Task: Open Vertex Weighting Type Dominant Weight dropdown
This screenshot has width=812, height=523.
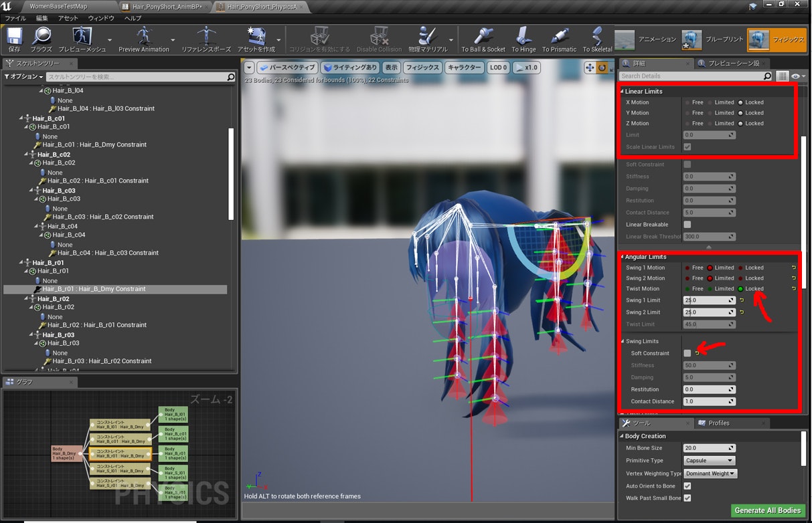Action: [x=710, y=474]
